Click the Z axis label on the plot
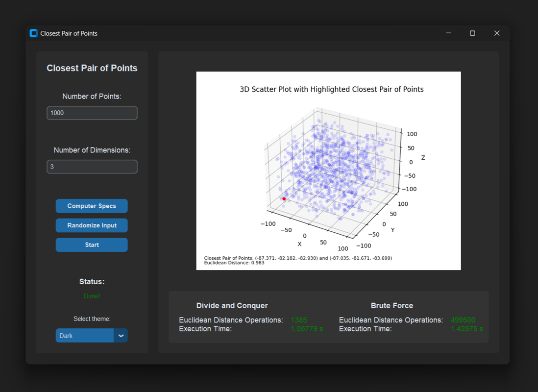 (x=423, y=158)
